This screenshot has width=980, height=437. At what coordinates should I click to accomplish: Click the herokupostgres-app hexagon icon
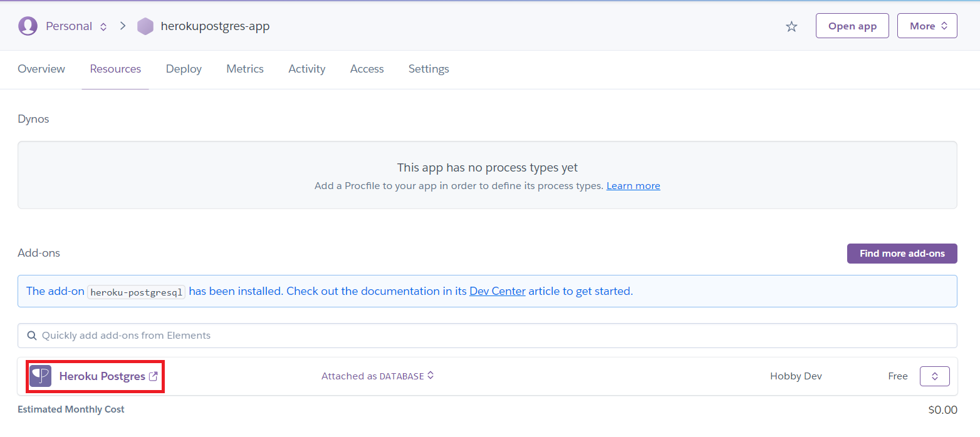(x=145, y=26)
